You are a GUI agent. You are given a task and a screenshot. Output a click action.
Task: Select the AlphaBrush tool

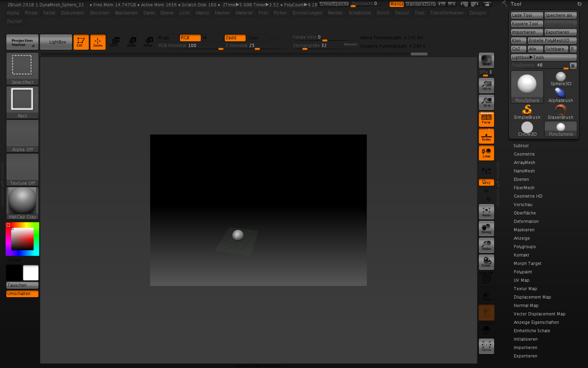(561, 95)
